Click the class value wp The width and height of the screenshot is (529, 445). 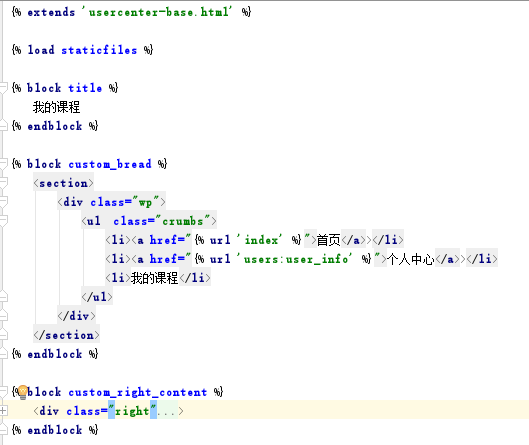click(x=145, y=202)
